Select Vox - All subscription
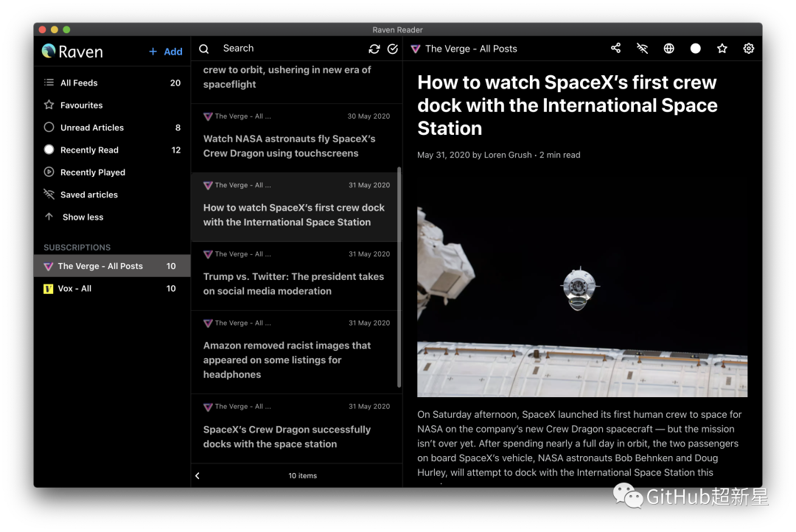The height and width of the screenshot is (532, 796). (x=112, y=288)
